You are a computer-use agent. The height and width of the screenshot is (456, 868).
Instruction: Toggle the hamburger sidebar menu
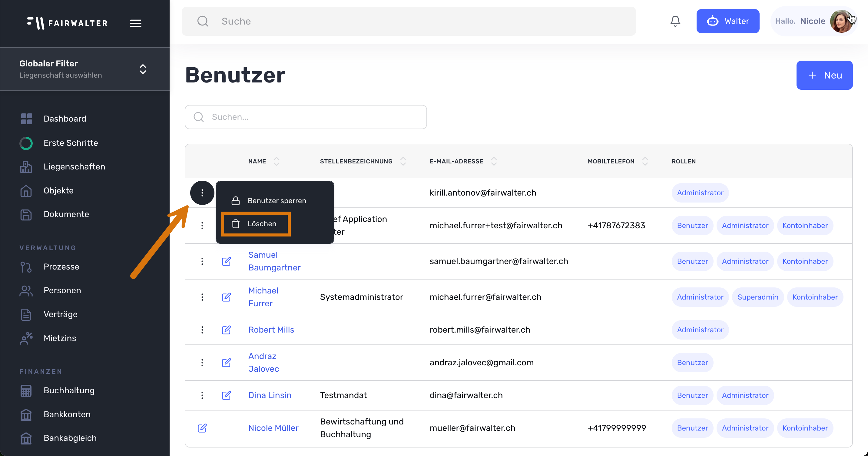coord(135,23)
